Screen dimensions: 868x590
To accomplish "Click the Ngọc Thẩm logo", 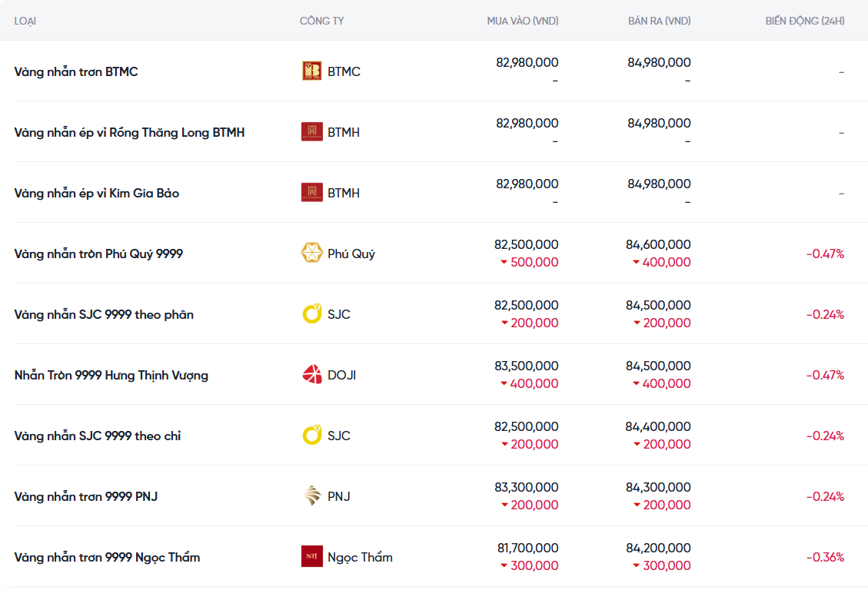I will pos(311,557).
